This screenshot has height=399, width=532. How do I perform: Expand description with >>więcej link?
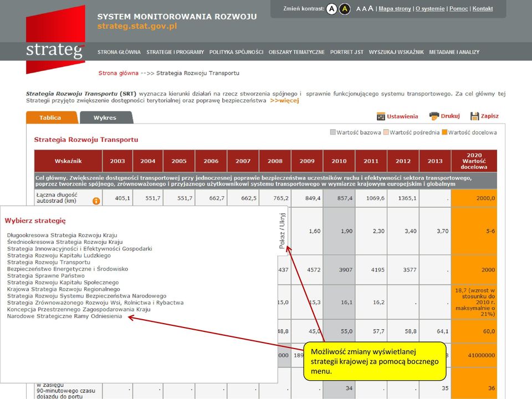tap(284, 100)
